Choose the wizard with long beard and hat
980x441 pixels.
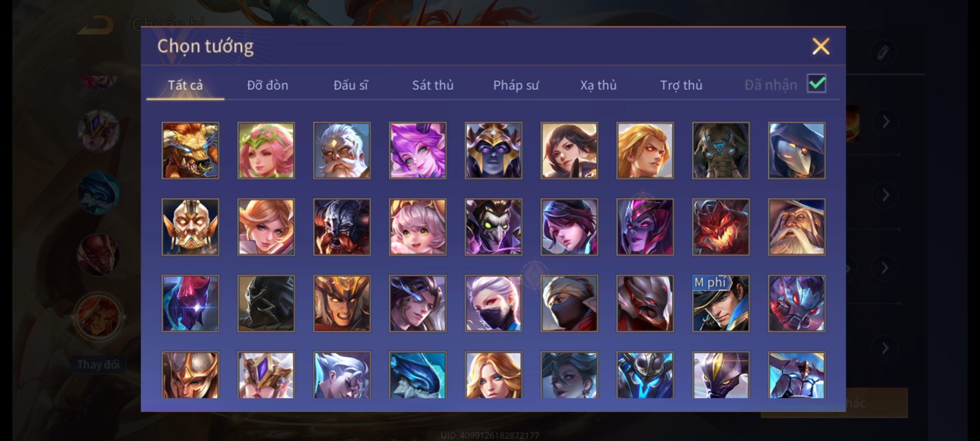pyautogui.click(x=797, y=227)
